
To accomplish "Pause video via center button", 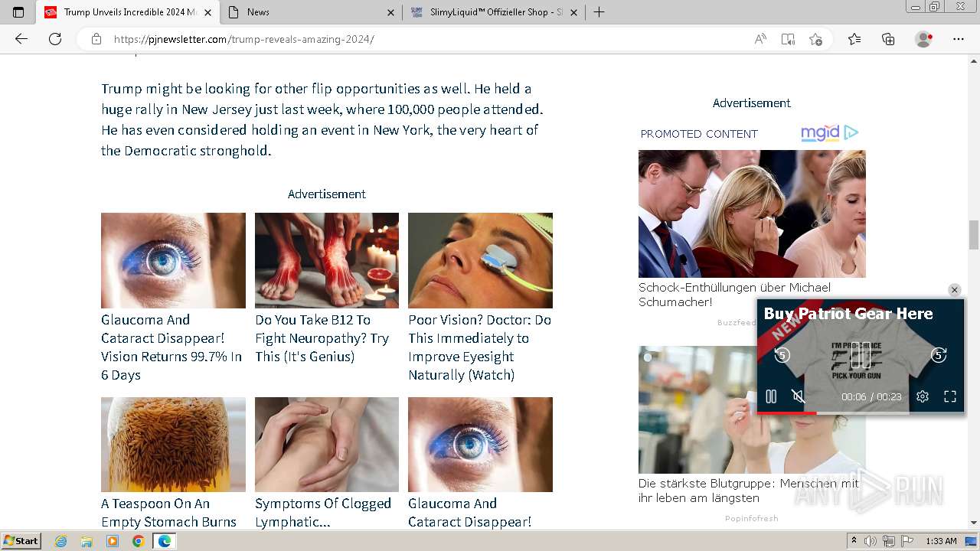I will [x=861, y=355].
